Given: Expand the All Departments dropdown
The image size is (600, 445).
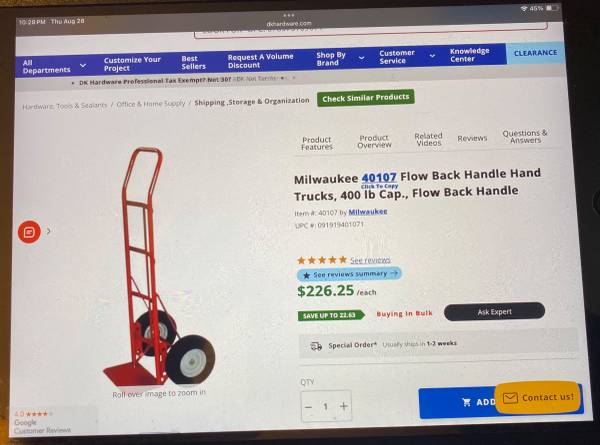Looking at the screenshot, I should click(54, 67).
